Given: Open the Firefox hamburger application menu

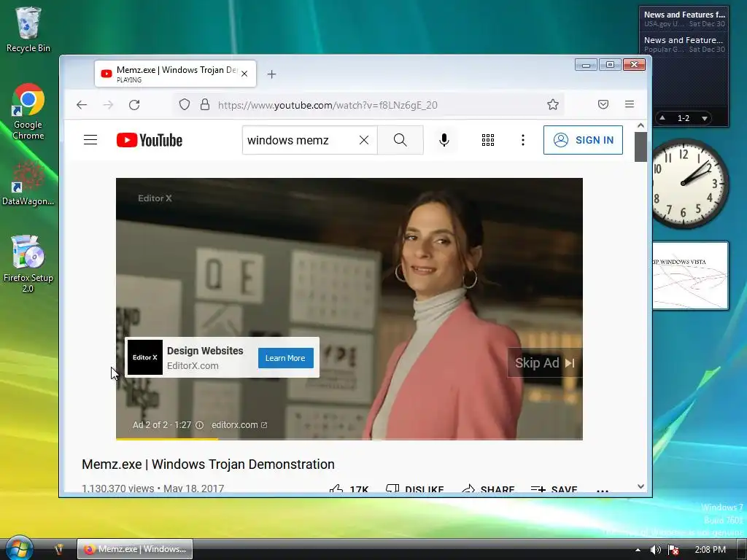Looking at the screenshot, I should pyautogui.click(x=630, y=104).
